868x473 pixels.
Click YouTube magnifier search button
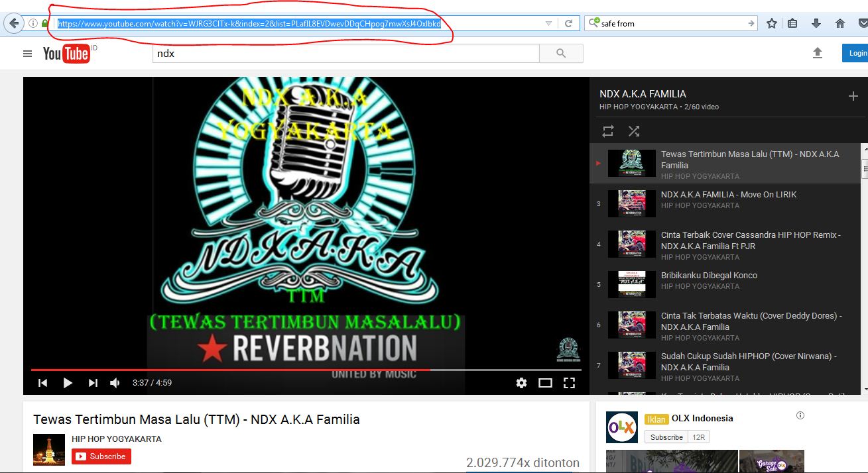[561, 54]
